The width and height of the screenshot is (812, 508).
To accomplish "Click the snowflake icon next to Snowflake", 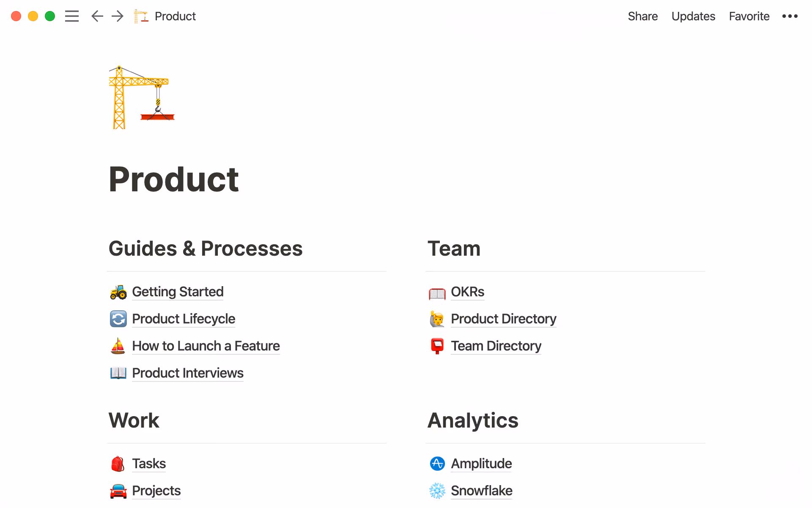I will click(437, 491).
